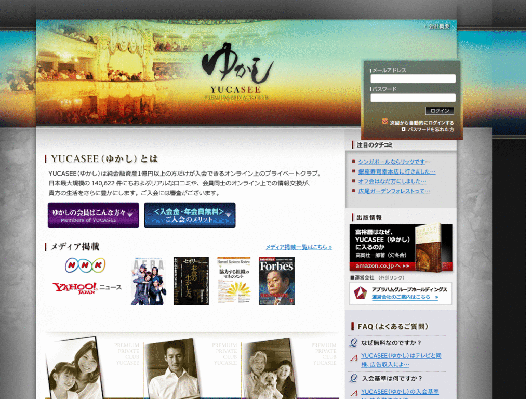Open the 会社概要 link

tap(439, 26)
